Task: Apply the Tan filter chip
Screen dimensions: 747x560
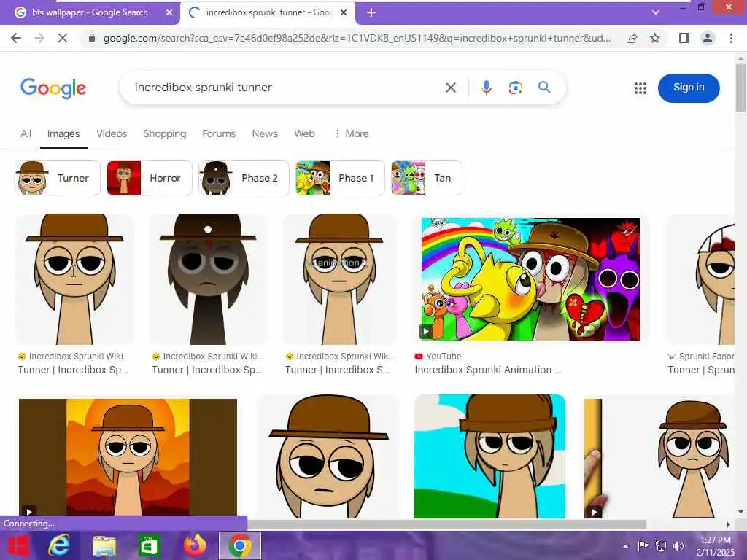Action: click(426, 178)
